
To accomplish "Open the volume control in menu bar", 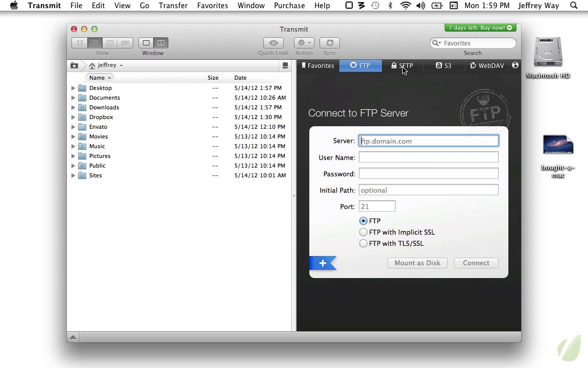I will 421,5.
